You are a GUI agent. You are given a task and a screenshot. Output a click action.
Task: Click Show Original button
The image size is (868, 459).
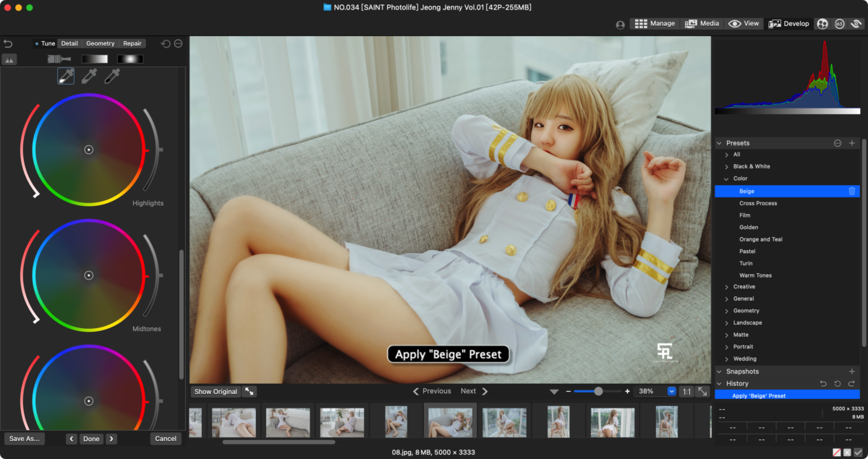click(216, 391)
